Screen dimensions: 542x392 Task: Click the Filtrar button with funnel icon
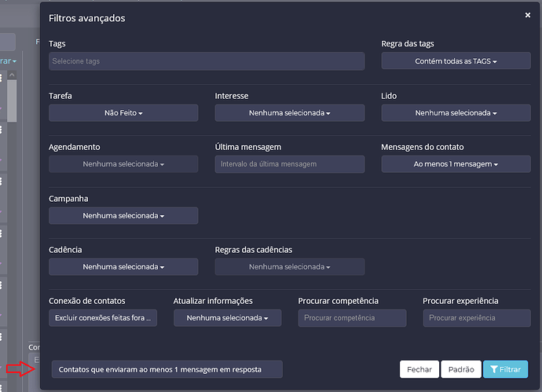click(505, 369)
